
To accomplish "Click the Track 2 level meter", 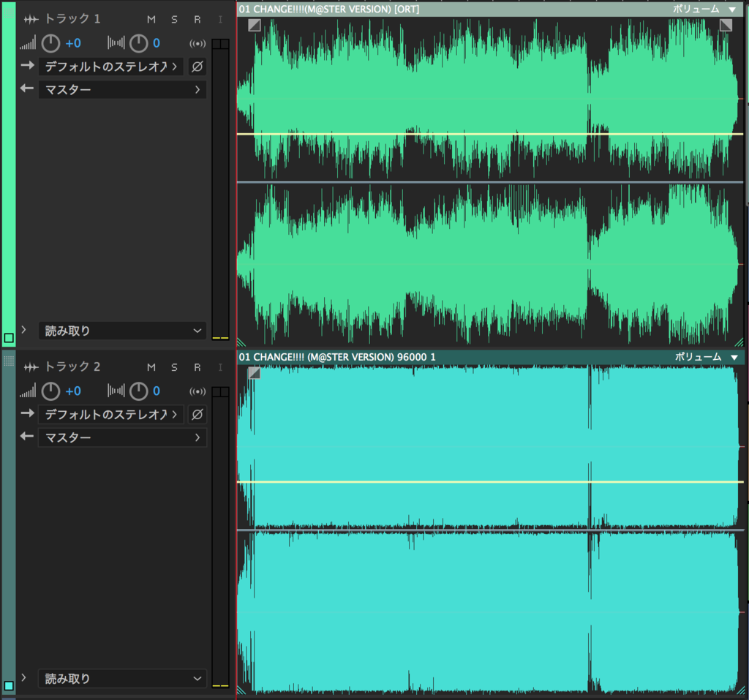I will point(221,537).
